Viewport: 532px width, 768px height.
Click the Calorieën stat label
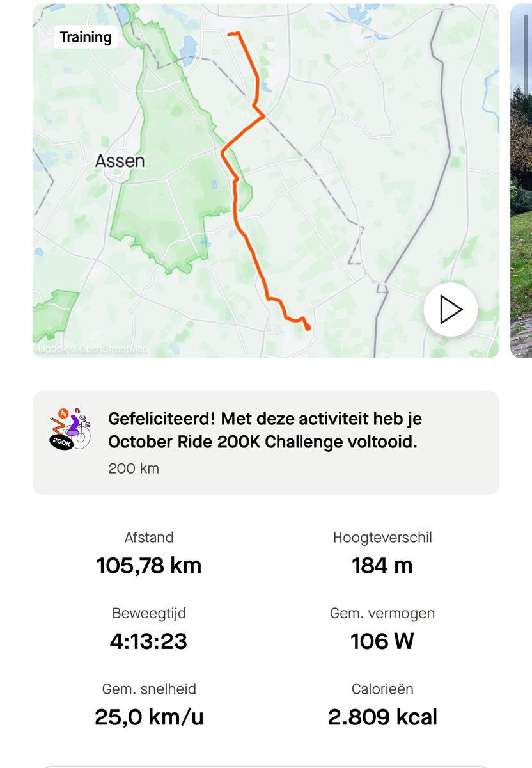pos(382,689)
